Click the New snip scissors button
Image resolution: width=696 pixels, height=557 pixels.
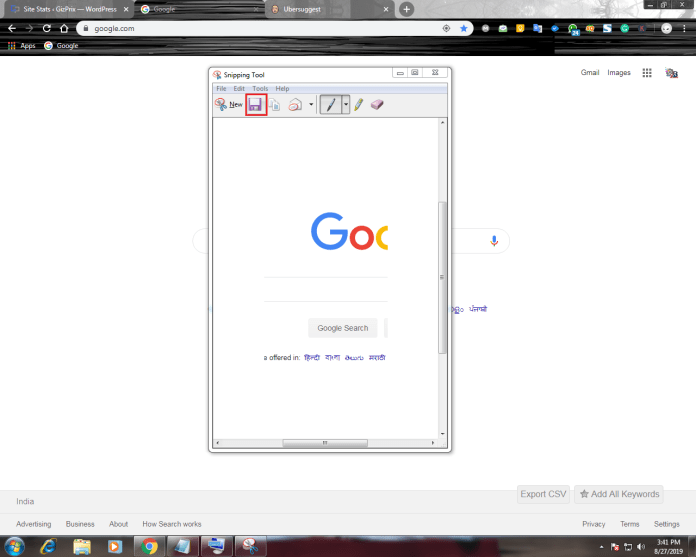(x=229, y=105)
